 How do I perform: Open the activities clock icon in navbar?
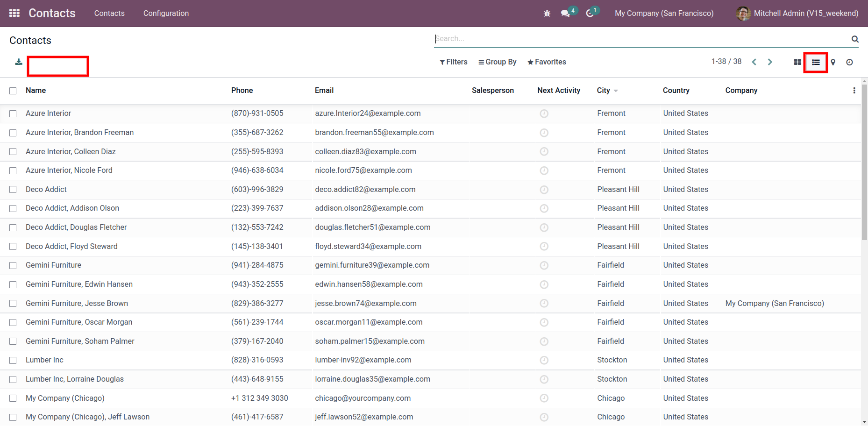pyautogui.click(x=590, y=14)
